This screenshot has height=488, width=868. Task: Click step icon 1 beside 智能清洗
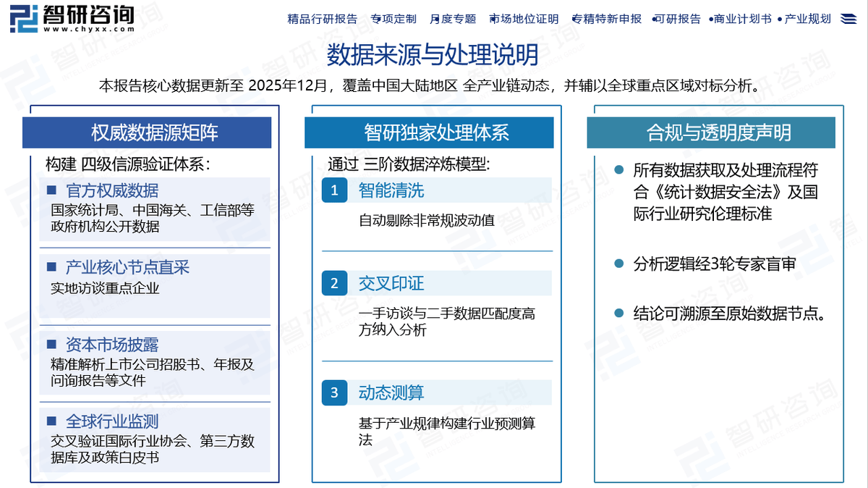[333, 190]
